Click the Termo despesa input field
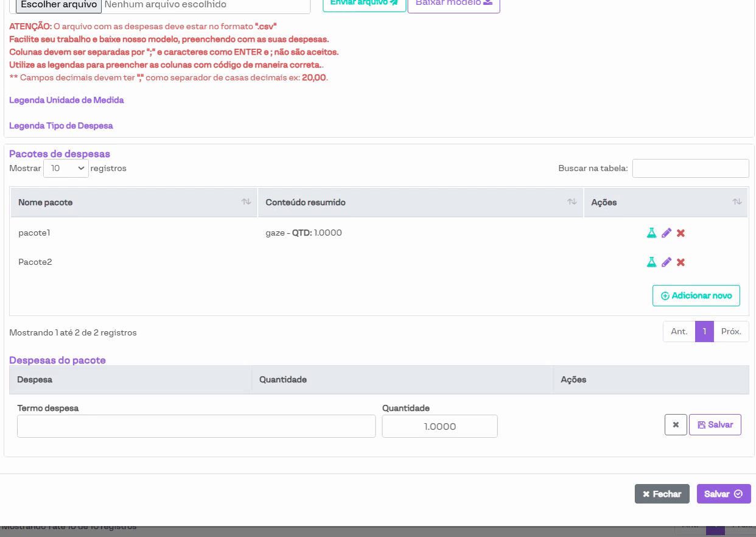756x537 pixels. (x=196, y=426)
